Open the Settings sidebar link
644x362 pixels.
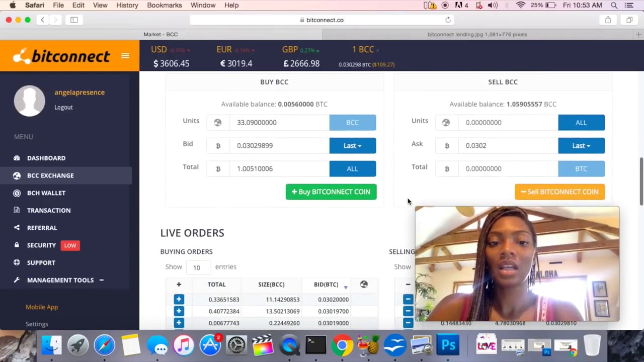pyautogui.click(x=37, y=324)
